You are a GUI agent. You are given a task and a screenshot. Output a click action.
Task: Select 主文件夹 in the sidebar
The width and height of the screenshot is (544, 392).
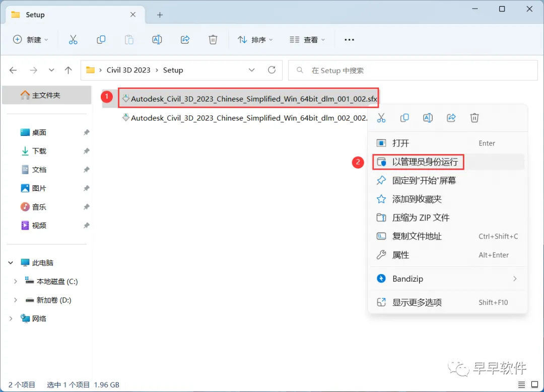pyautogui.click(x=46, y=95)
